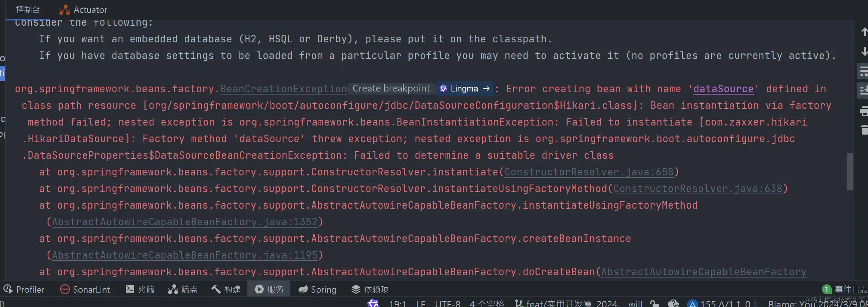868x307 pixels.
Task: Click the Actuator tab icon
Action: click(65, 10)
